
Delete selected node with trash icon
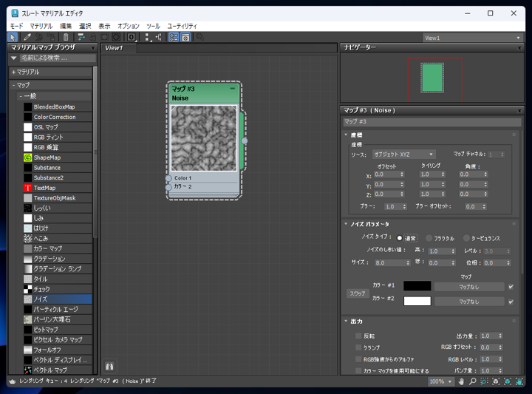coord(66,37)
